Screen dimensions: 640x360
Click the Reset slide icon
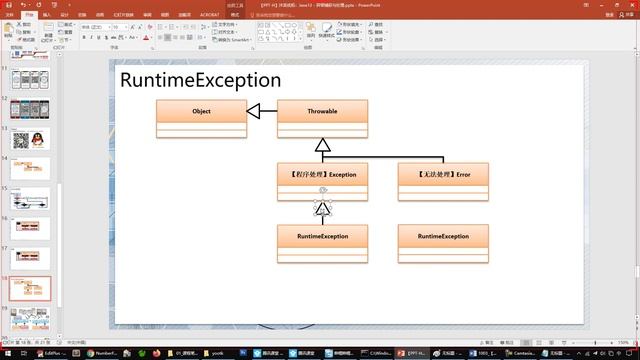(61, 32)
